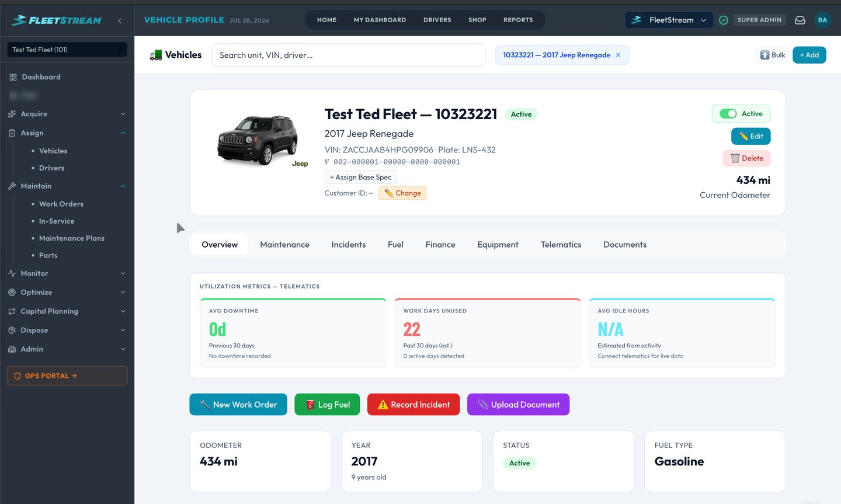The height and width of the screenshot is (504, 841).
Task: Switch to the Telematics tab
Action: click(x=561, y=245)
